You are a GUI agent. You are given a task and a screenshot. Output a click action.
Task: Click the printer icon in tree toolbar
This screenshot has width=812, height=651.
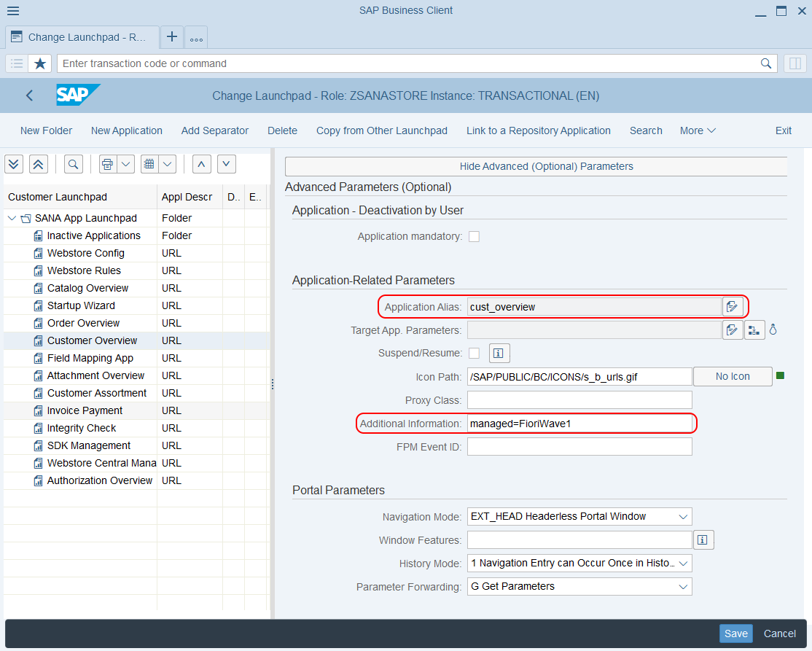pyautogui.click(x=108, y=164)
